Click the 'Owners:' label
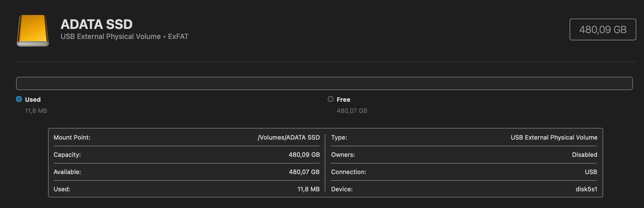 click(343, 155)
